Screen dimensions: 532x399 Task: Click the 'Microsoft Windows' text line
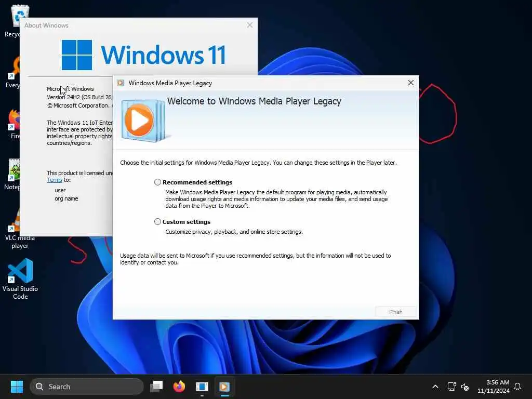70,89
